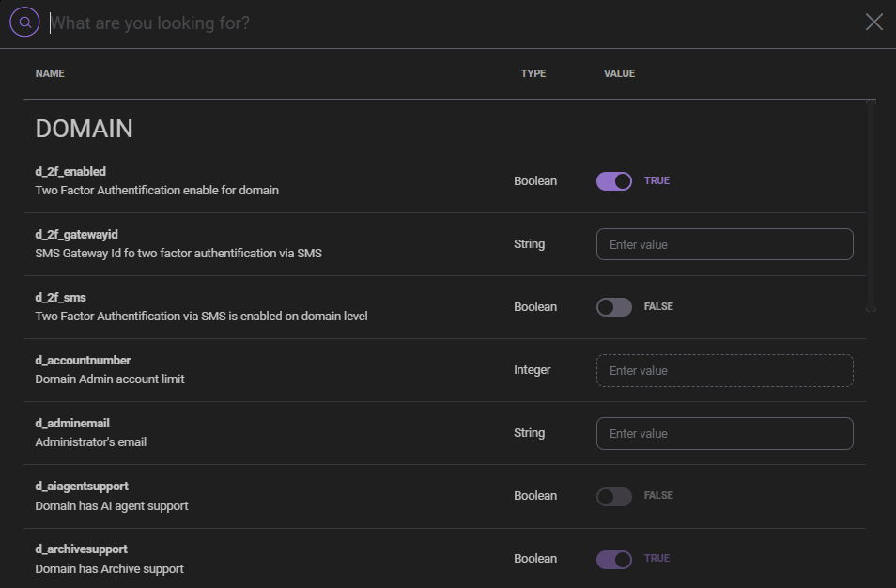Select the d_aiagentsupport setting name
The width and height of the screenshot is (896, 588).
tap(83, 486)
